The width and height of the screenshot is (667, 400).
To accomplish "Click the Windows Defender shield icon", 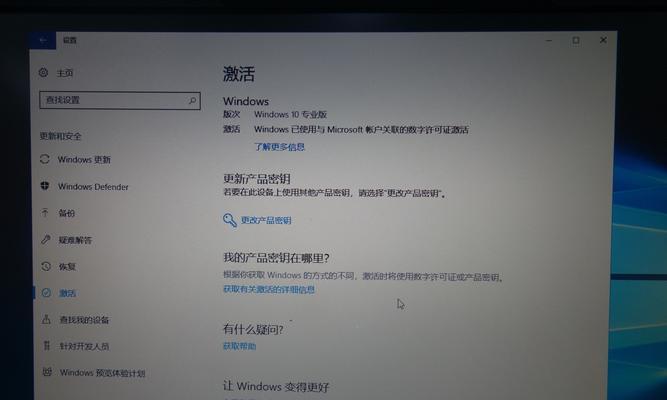I will coord(45,186).
